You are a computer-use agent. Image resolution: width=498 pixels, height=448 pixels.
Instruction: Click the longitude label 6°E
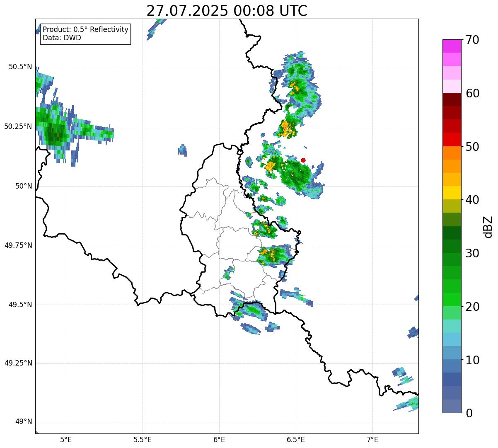(219, 439)
